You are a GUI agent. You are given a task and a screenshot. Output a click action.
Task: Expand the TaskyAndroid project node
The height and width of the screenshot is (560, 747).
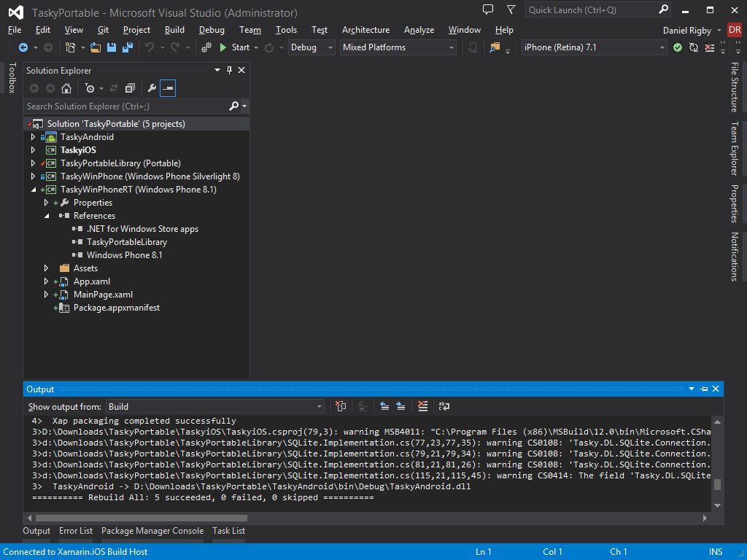tap(33, 137)
